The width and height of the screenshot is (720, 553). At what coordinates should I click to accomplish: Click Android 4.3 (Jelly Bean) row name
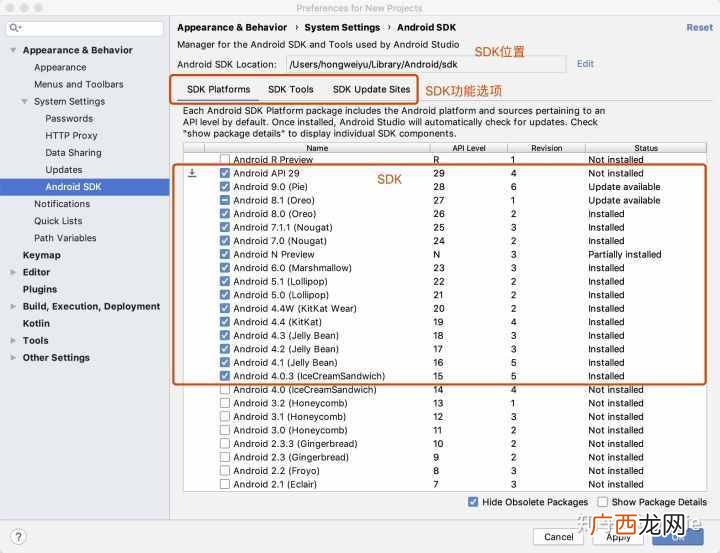pyautogui.click(x=286, y=336)
